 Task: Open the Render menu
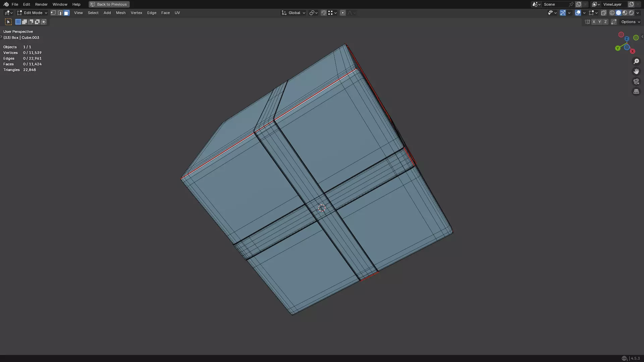(41, 4)
